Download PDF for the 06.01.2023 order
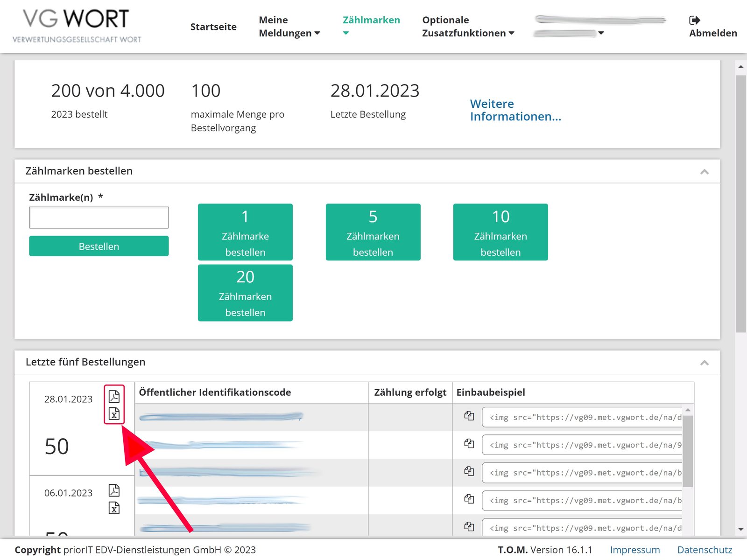 tap(114, 490)
